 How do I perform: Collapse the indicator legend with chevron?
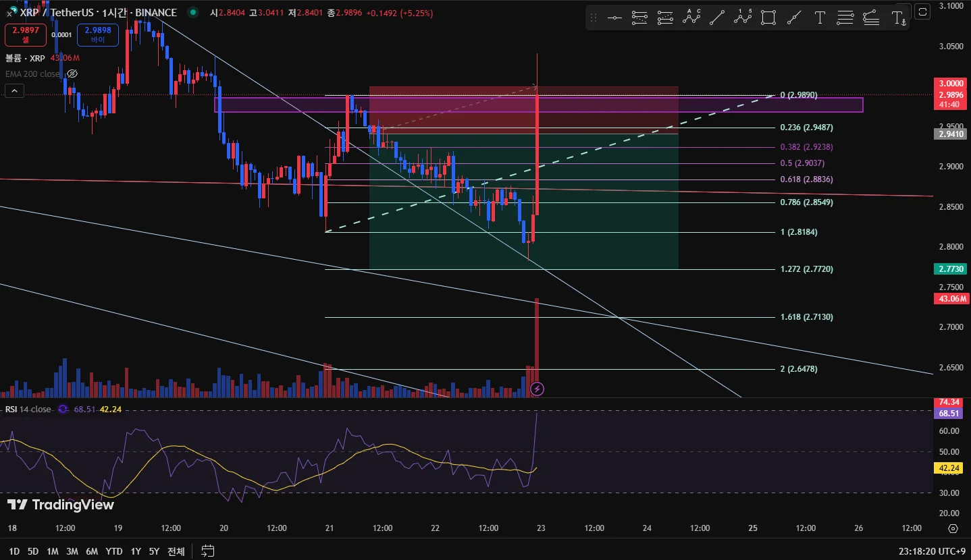(x=14, y=91)
